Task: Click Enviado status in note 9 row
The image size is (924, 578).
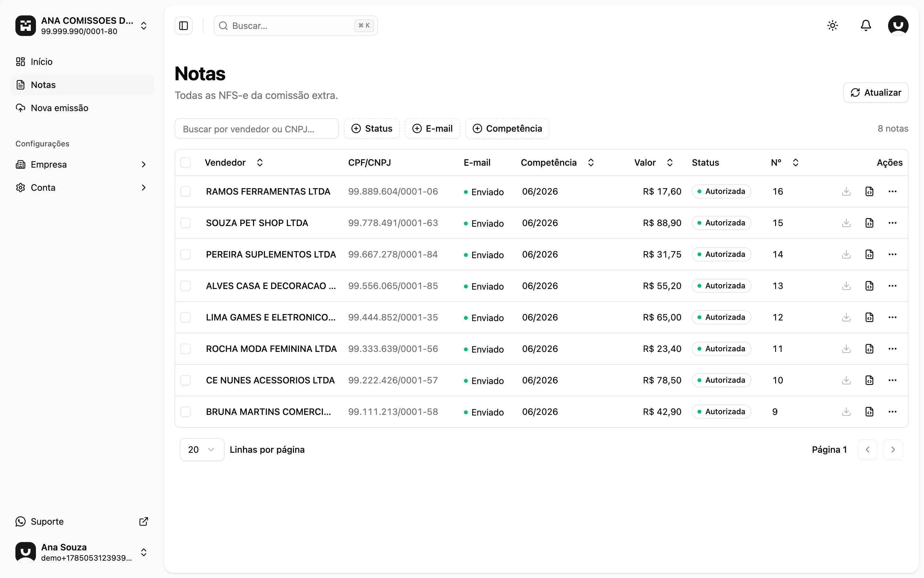Action: tap(484, 412)
